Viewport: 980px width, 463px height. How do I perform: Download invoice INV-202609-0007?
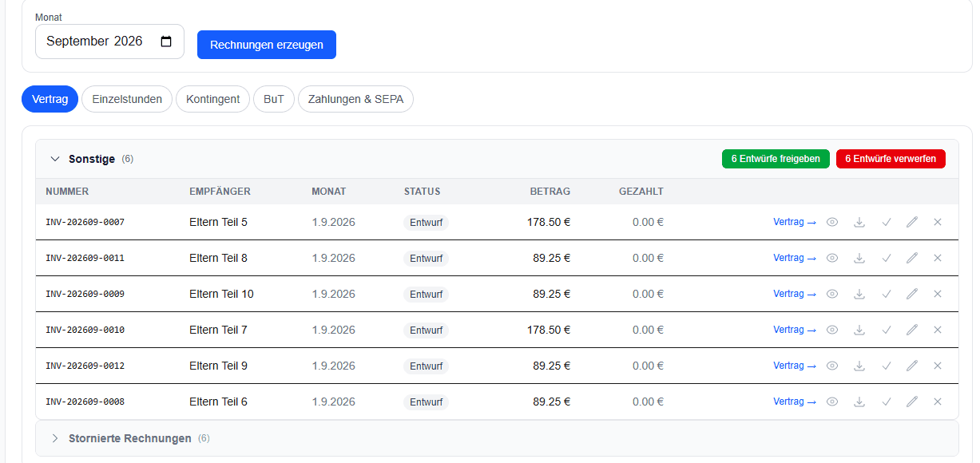(x=859, y=222)
